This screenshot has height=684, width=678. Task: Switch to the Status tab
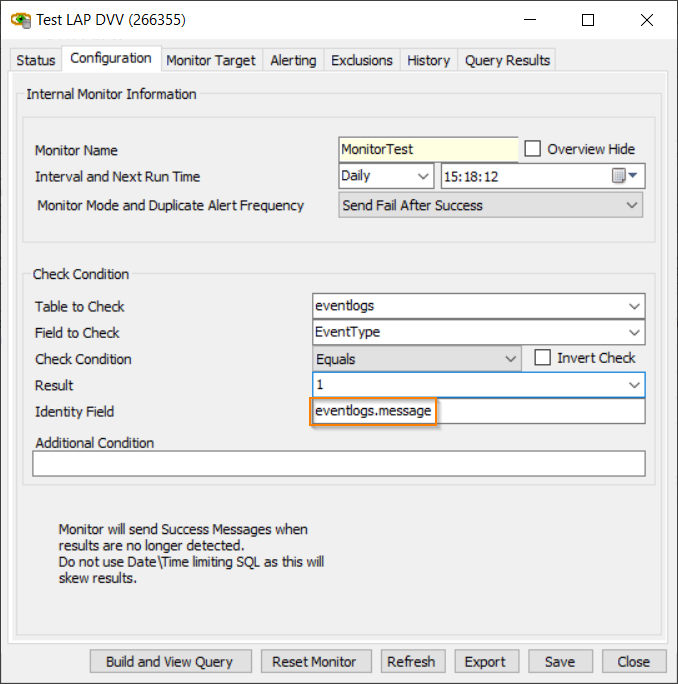[x=36, y=60]
